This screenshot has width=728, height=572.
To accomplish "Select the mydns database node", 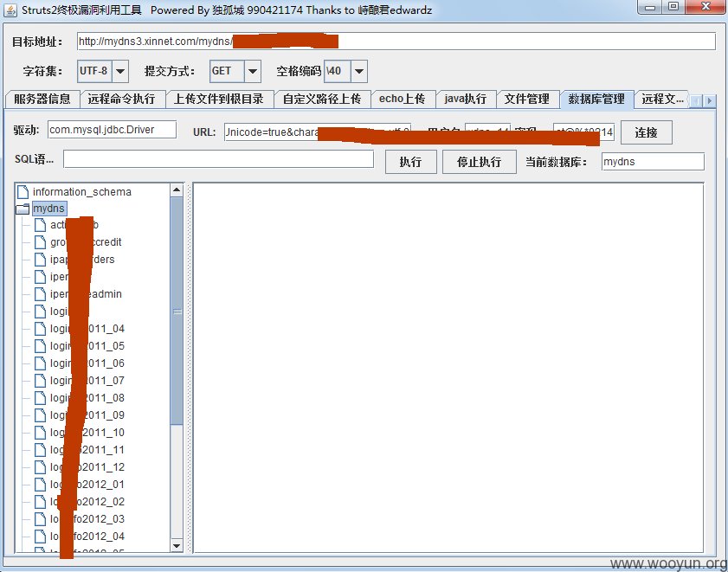I will point(48,209).
